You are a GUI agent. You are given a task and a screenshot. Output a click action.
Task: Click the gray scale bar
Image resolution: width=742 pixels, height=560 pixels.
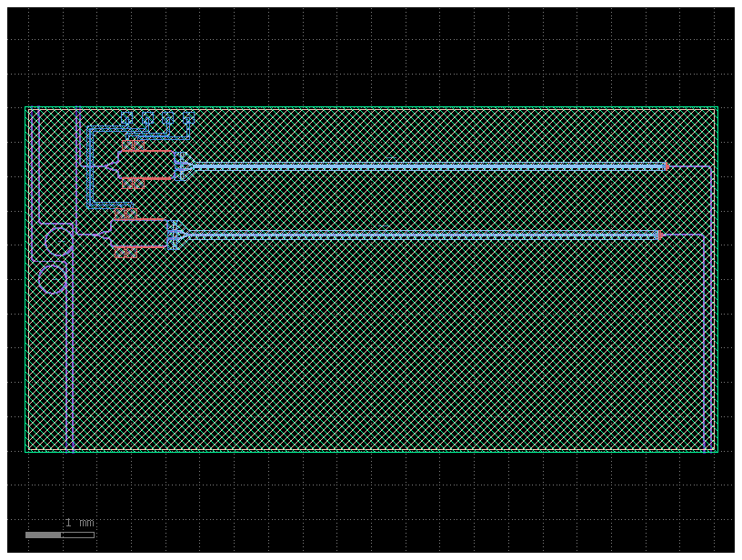click(60, 535)
